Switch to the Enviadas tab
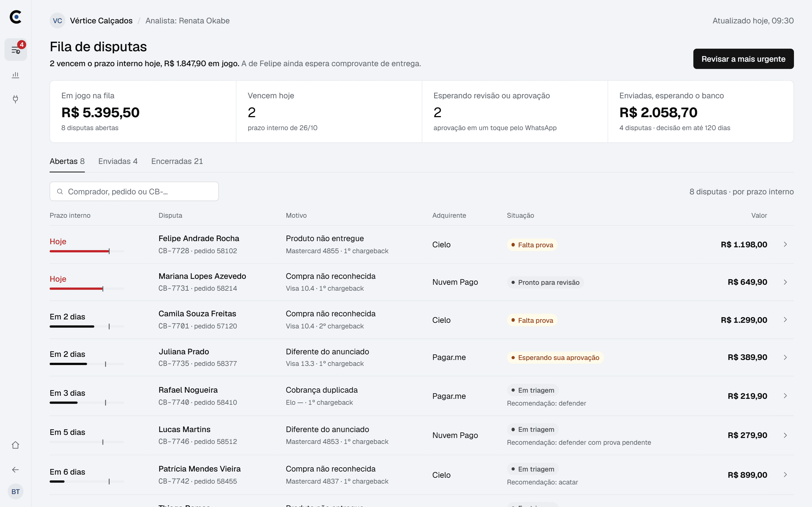Viewport: 812px width, 507px height. 118,161
